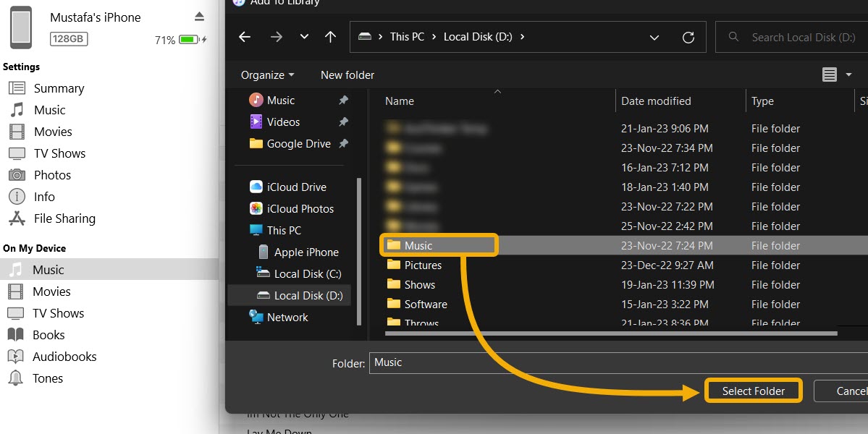This screenshot has width=868, height=434.
Task: Open the Organize dropdown menu
Action: [x=266, y=75]
